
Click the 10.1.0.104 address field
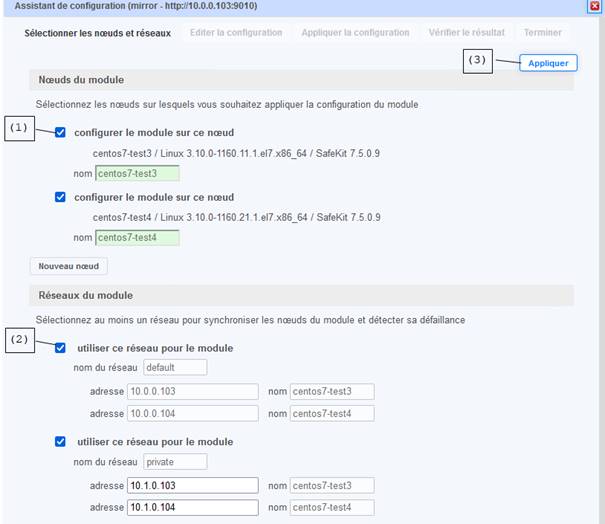coord(192,507)
